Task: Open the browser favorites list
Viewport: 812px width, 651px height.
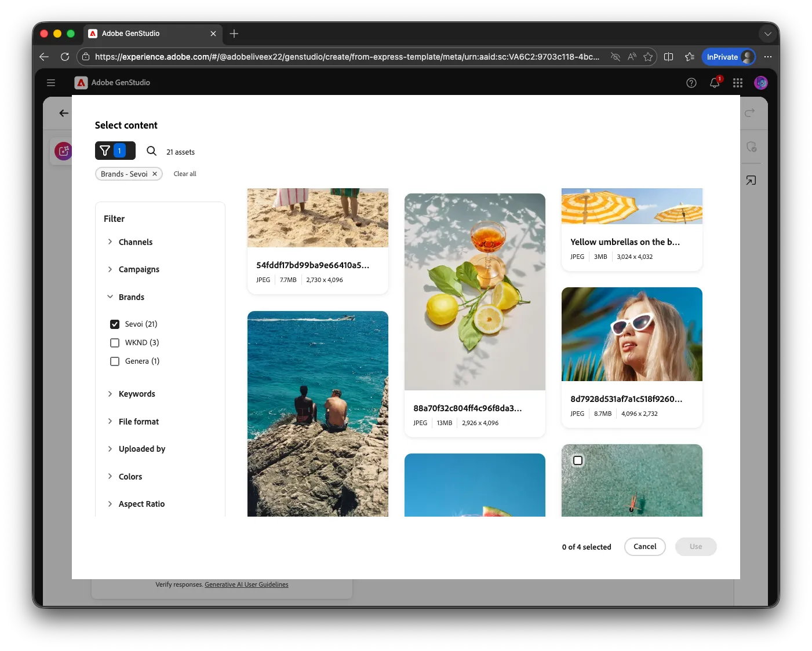Action: [x=689, y=57]
